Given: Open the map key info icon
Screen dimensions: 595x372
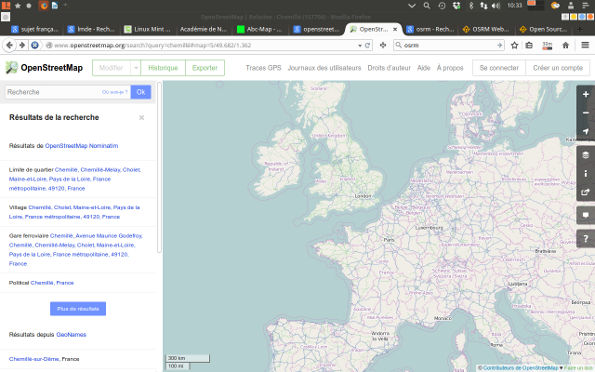Looking at the screenshot, I should point(586,173).
